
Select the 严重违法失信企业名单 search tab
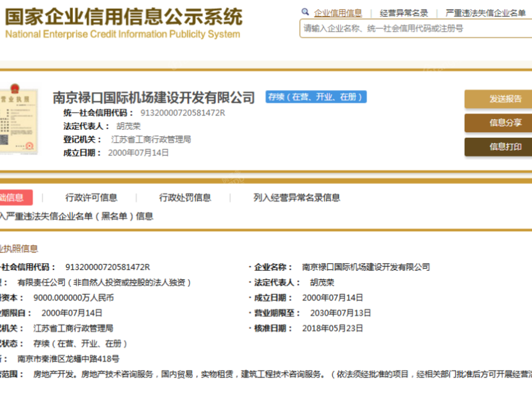tap(485, 13)
